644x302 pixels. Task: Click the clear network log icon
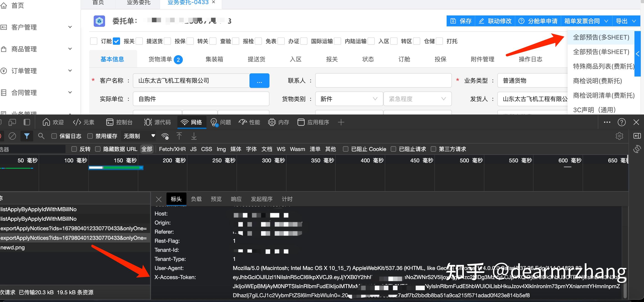pyautogui.click(x=12, y=136)
